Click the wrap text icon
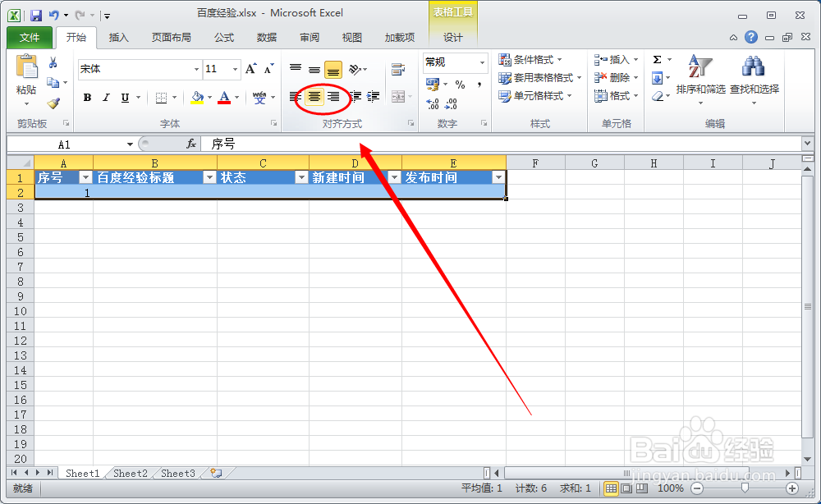Screen dimensions: 821x504 tap(398, 69)
